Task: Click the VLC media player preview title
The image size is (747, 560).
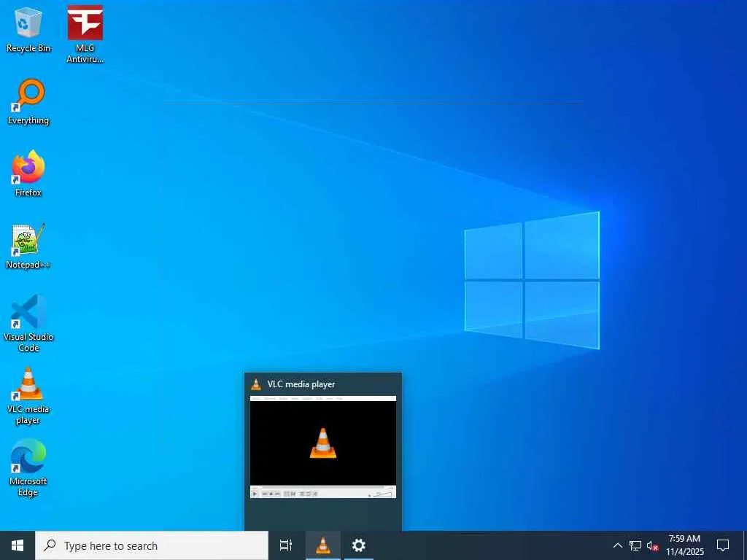Action: (301, 384)
